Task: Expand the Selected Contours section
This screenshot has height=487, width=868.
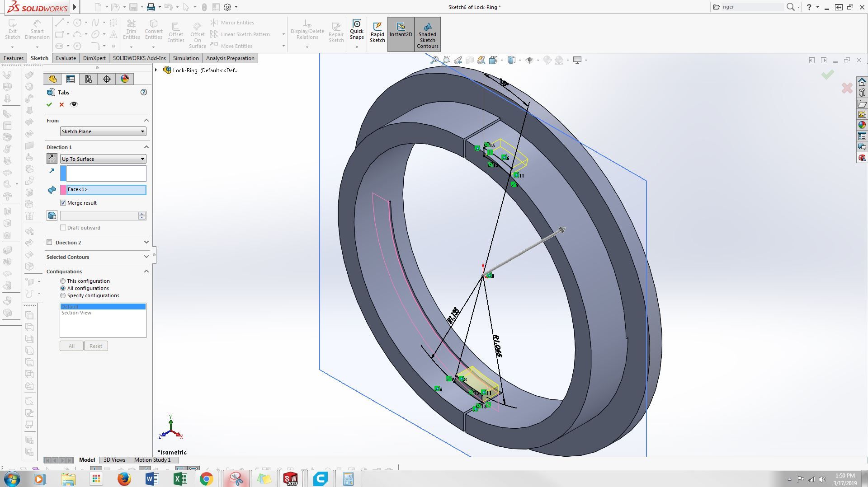Action: (x=98, y=257)
